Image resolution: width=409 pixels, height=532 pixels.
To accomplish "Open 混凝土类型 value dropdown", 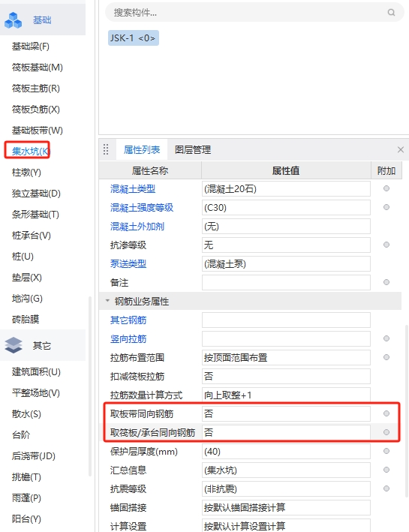I will pyautogui.click(x=286, y=188).
